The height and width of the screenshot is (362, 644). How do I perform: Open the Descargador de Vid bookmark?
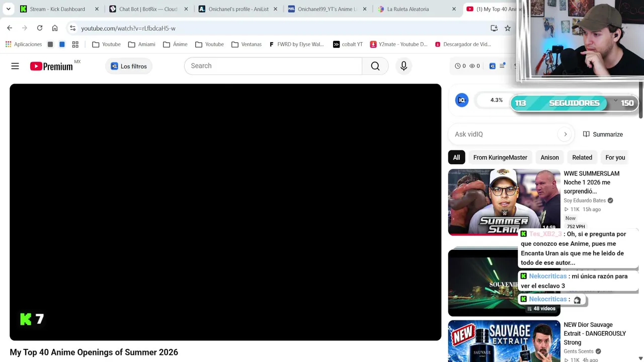pyautogui.click(x=463, y=44)
